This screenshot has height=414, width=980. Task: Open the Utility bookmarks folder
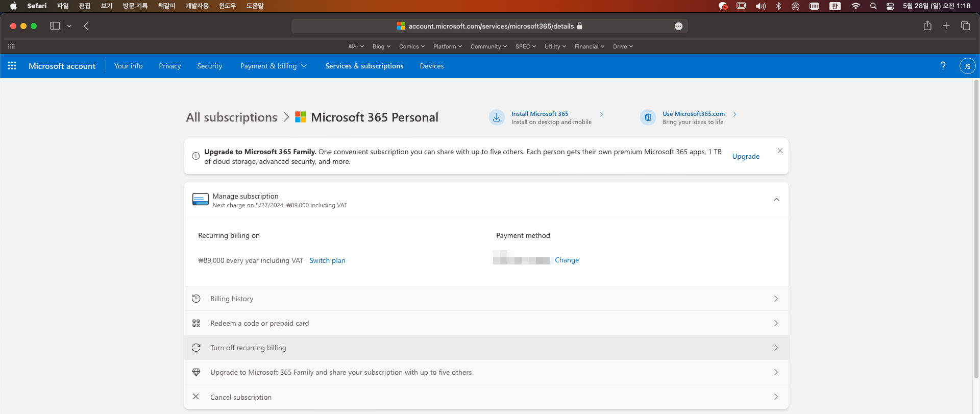(555, 46)
